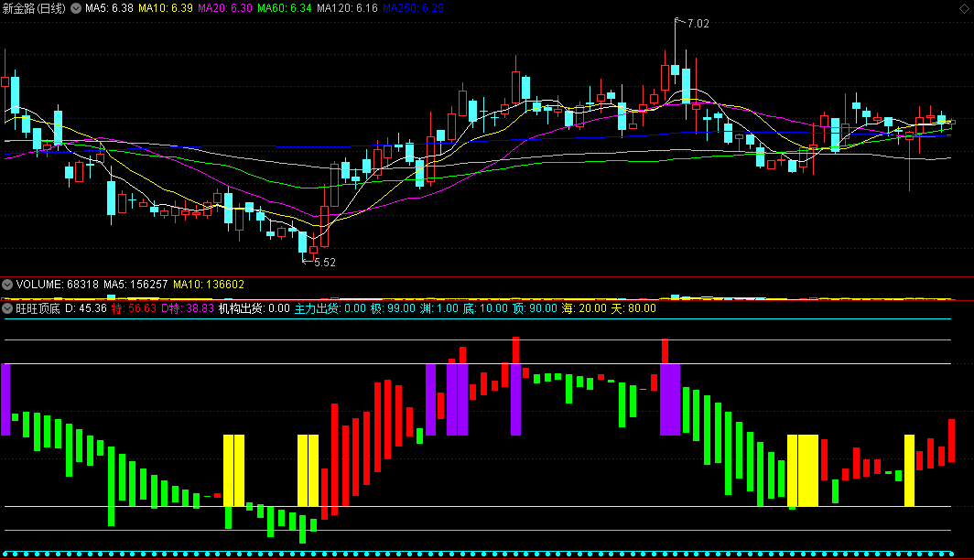Image resolution: width=974 pixels, height=560 pixels.
Task: Click the 天: 80.00 value
Action: click(633, 308)
